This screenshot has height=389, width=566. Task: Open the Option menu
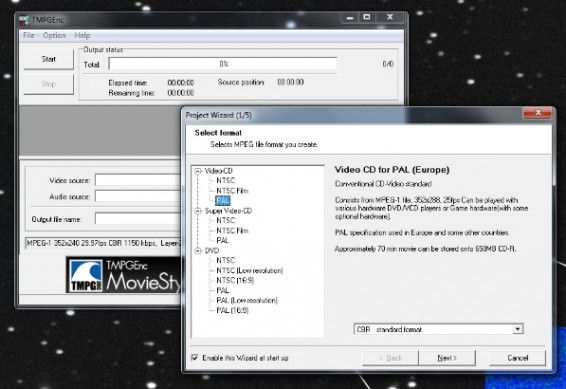pos(55,35)
